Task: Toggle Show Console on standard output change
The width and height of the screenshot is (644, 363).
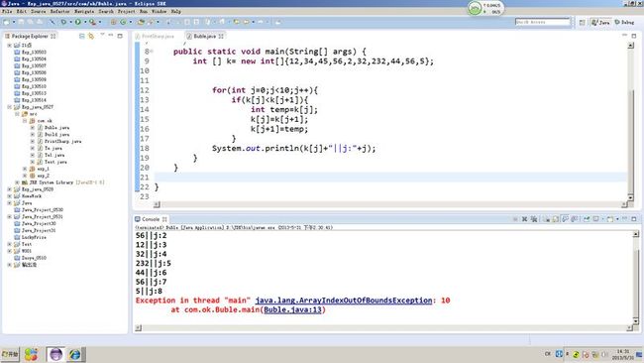Action: click(x=565, y=219)
